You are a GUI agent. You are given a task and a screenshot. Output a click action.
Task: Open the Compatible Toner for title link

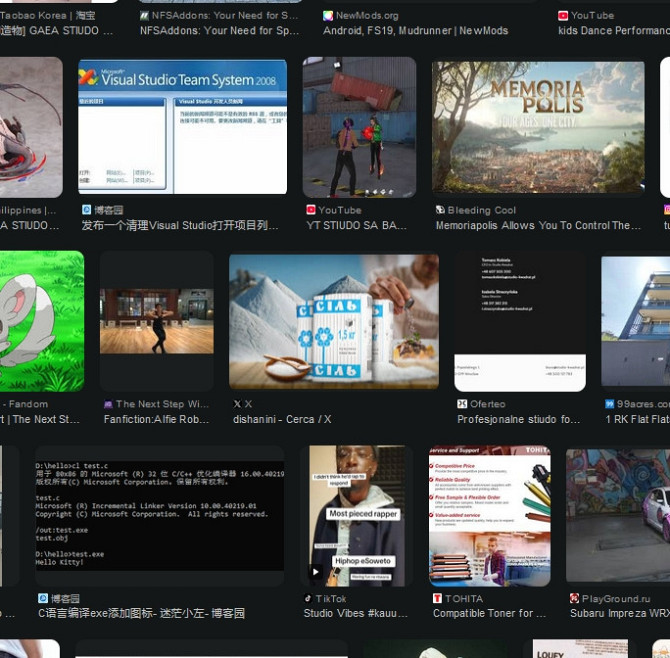pos(489,613)
